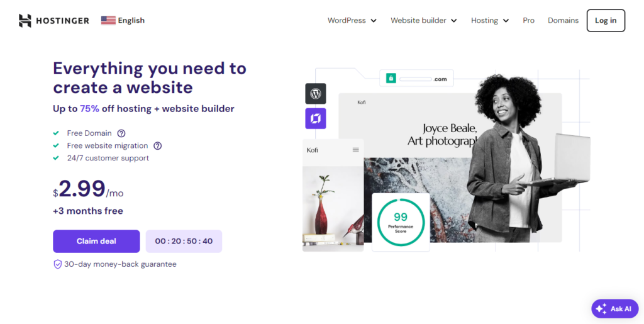Screen dimensions: 644x324
Task: Click the 24/7 customer support text
Action: pos(108,158)
